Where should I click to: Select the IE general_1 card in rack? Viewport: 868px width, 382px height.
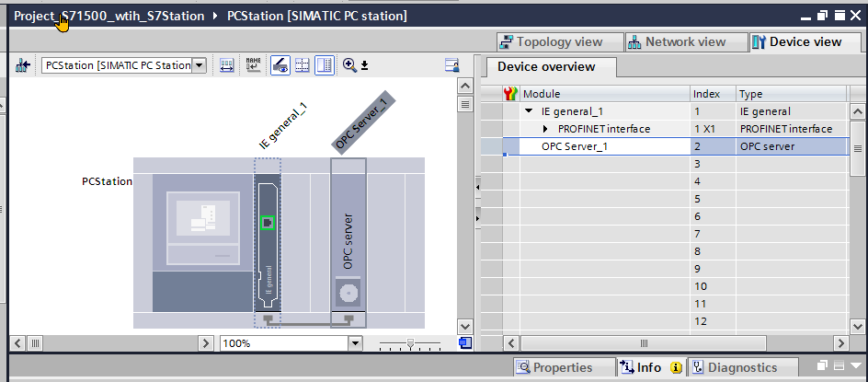[x=268, y=243]
